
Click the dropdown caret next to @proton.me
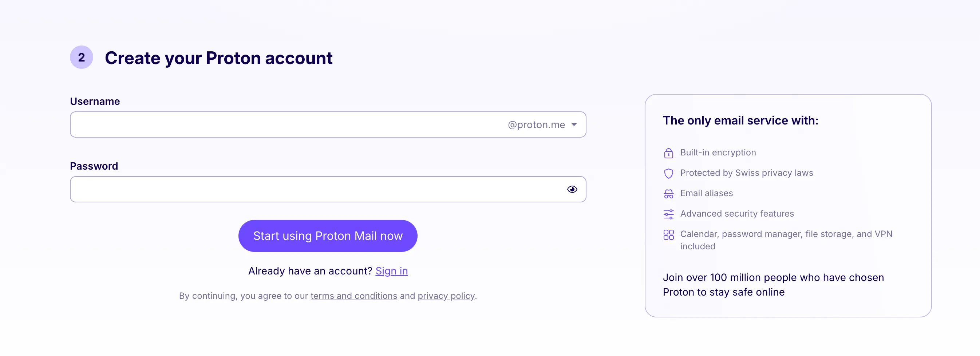[x=574, y=124]
